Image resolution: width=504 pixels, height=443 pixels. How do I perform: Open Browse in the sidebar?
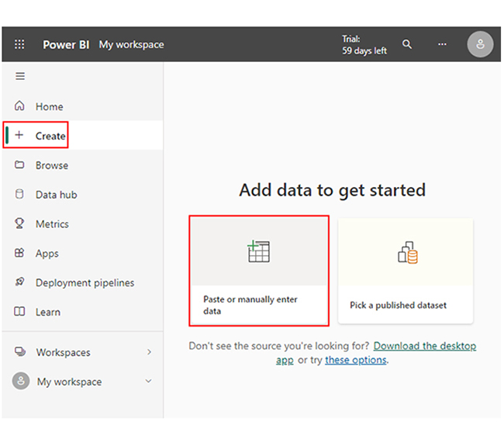(x=52, y=165)
